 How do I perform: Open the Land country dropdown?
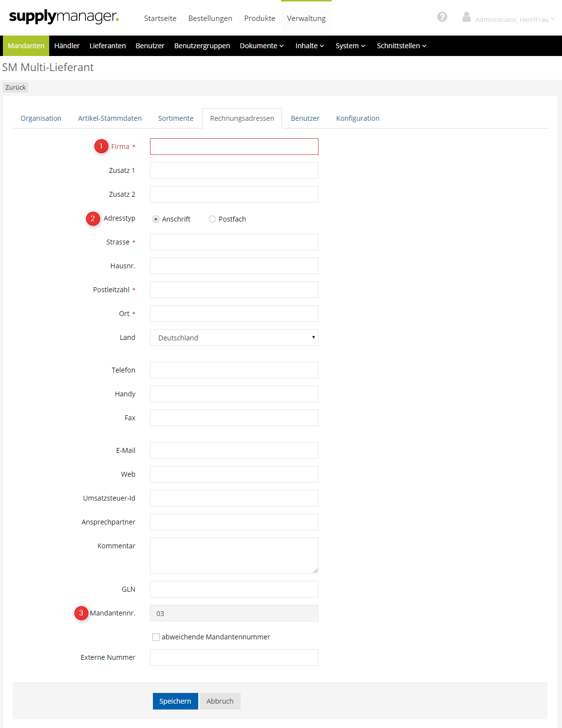[x=234, y=337]
